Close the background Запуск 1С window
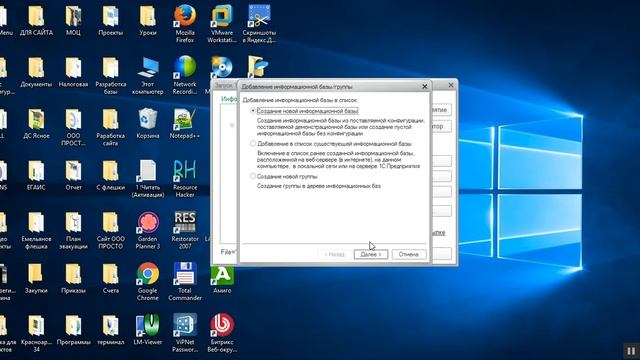The image size is (640, 360). pyautogui.click(x=451, y=85)
